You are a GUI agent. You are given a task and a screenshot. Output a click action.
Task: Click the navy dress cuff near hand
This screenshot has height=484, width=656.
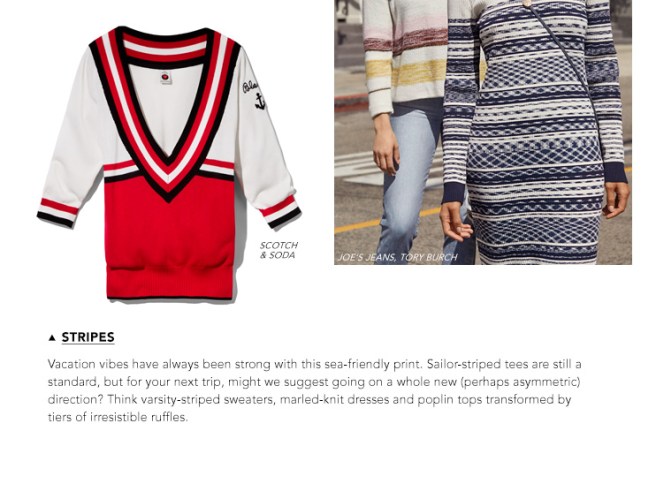(x=615, y=172)
